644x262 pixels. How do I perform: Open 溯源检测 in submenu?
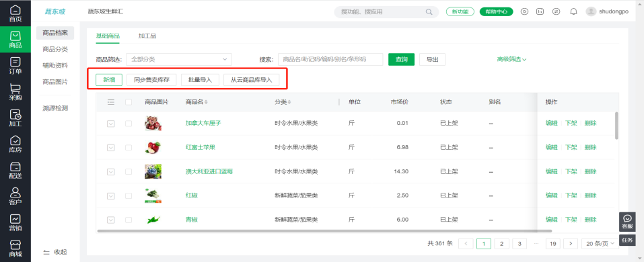[55, 108]
